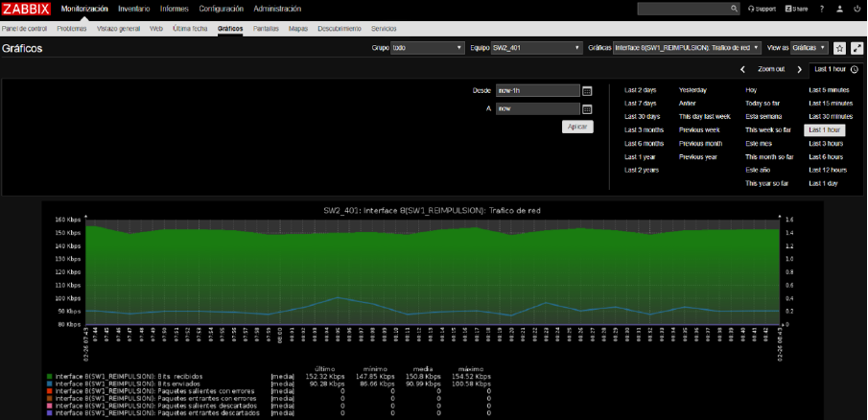Click Zoom out
Viewport: 868px width, 420px height.
[771, 69]
